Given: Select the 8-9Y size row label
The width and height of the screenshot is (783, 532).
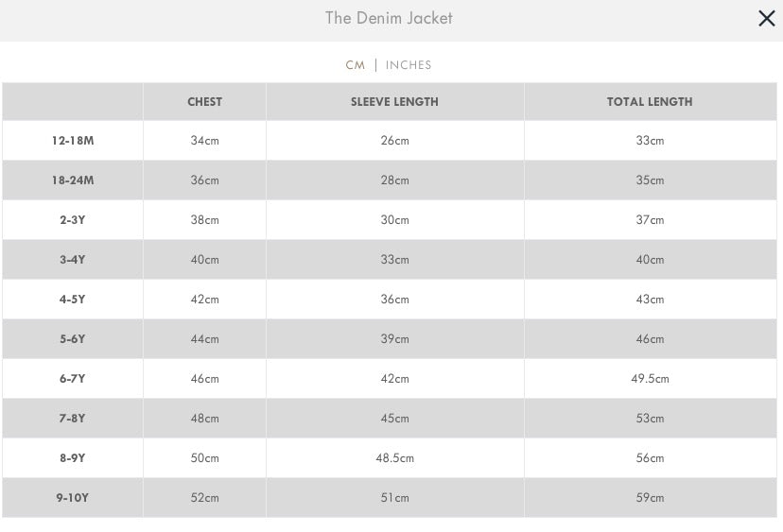Looking at the screenshot, I should (x=73, y=458).
